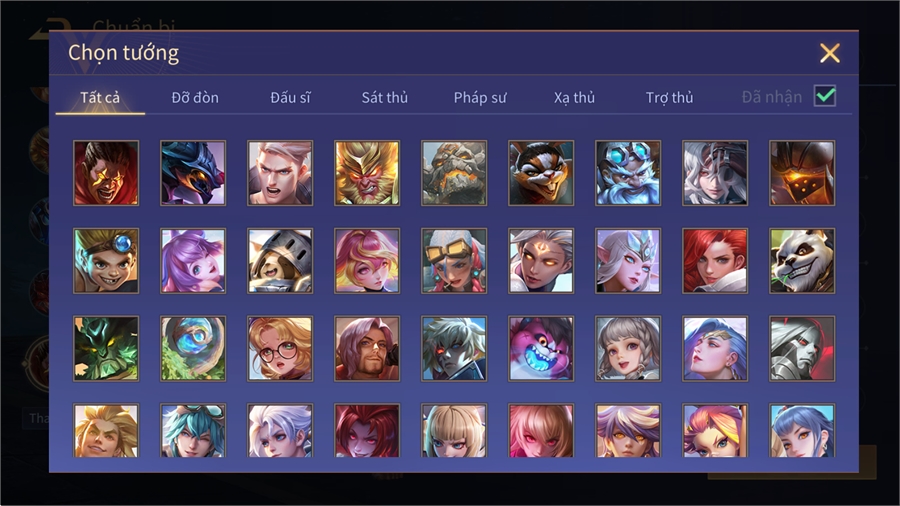
Task: Select the green tree spirit hero portrait
Action: [x=106, y=349]
